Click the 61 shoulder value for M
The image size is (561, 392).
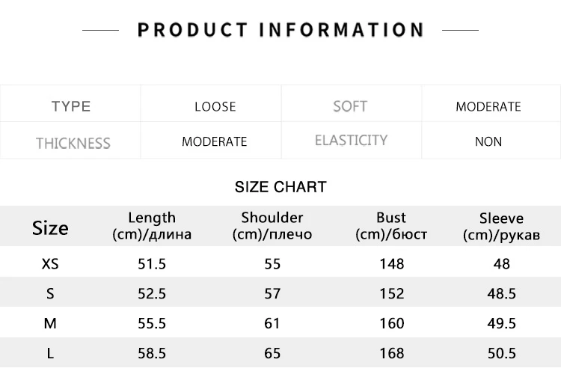[x=272, y=323]
